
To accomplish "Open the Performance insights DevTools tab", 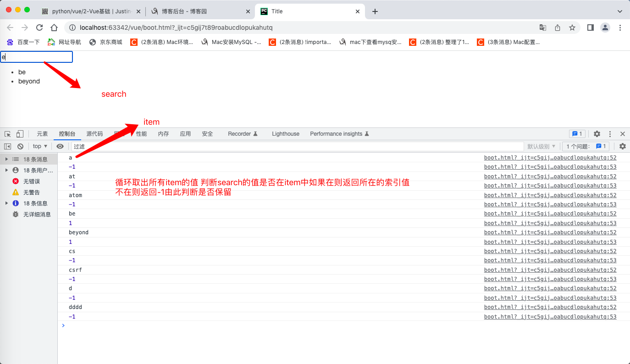I will pyautogui.click(x=340, y=134).
